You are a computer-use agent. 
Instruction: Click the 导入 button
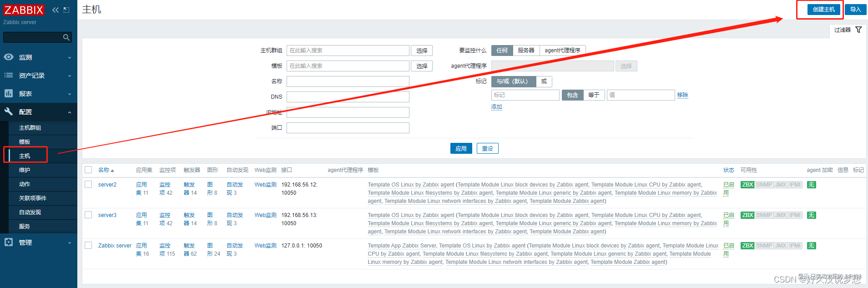click(x=856, y=10)
